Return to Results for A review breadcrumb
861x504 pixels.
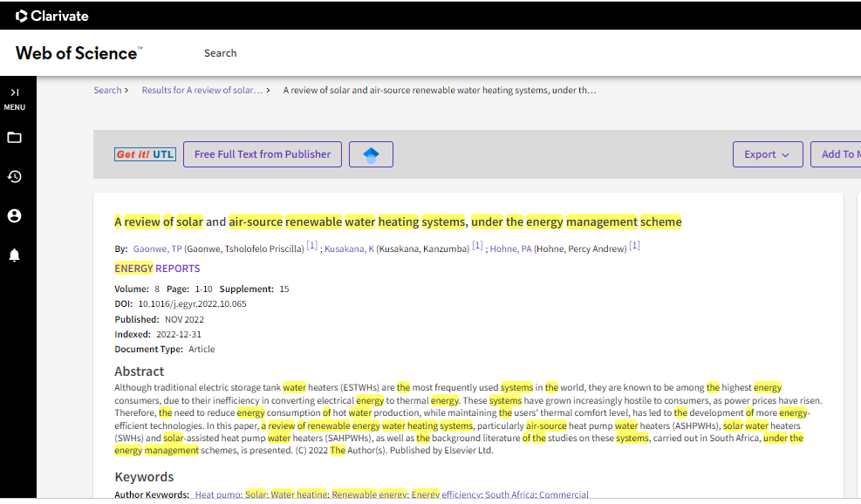202,91
